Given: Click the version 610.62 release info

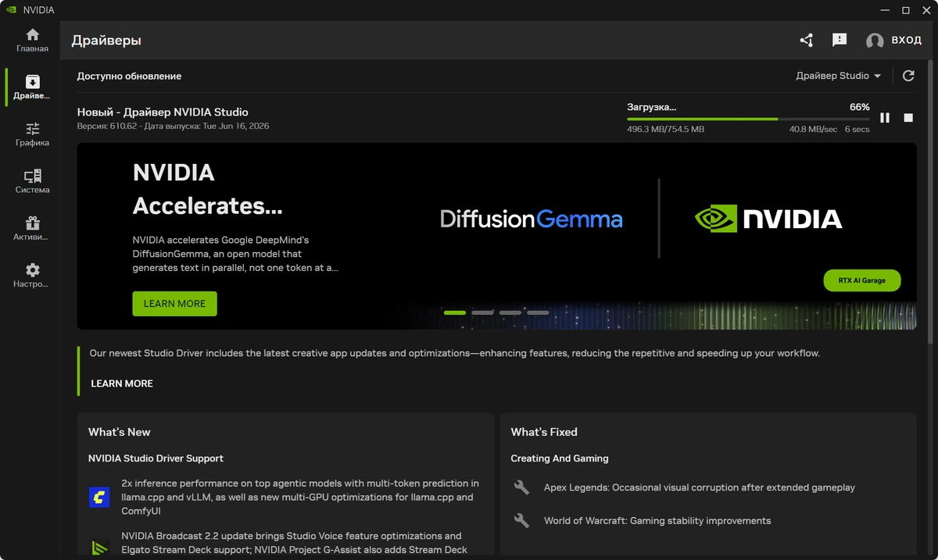Looking at the screenshot, I should [173, 127].
